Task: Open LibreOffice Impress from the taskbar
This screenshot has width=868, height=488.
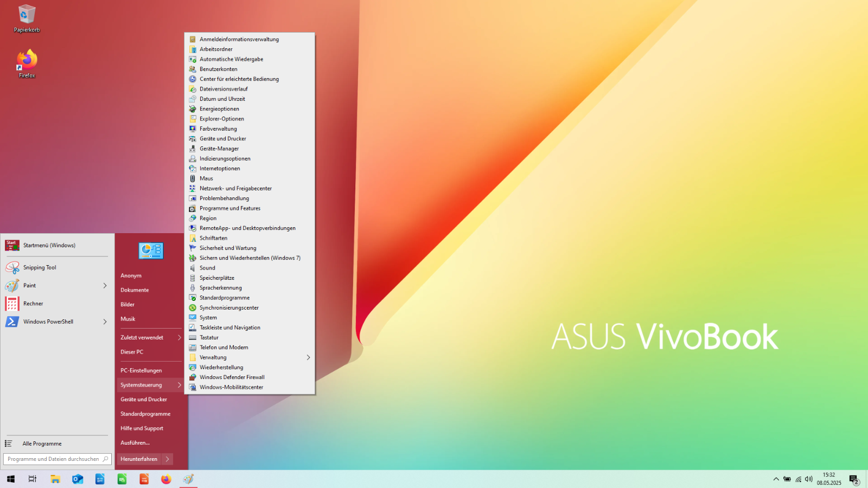Action: pyautogui.click(x=144, y=479)
